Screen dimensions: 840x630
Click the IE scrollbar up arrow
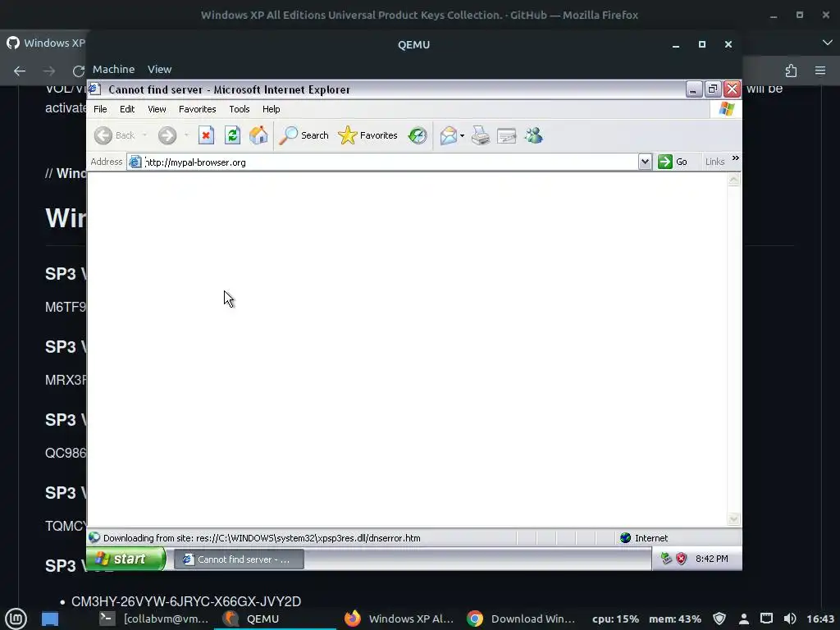tap(734, 180)
